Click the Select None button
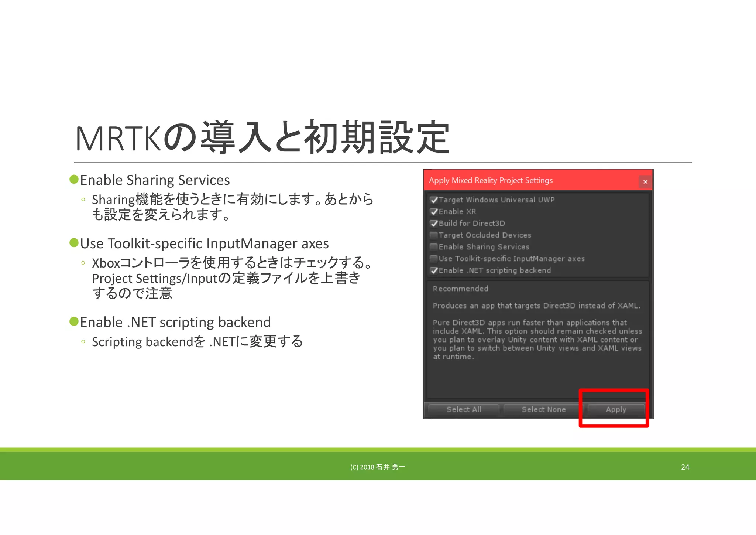Image resolution: width=756 pixels, height=535 pixels. [543, 409]
